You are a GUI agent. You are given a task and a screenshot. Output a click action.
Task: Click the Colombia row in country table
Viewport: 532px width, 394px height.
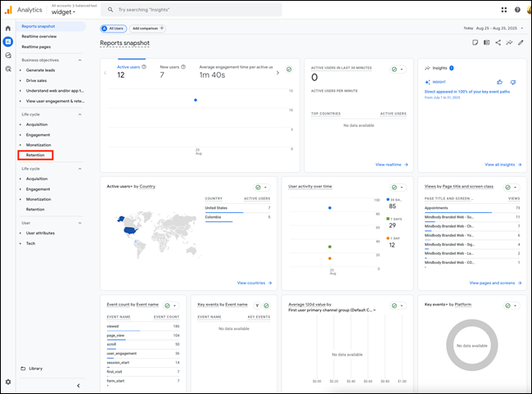point(237,217)
